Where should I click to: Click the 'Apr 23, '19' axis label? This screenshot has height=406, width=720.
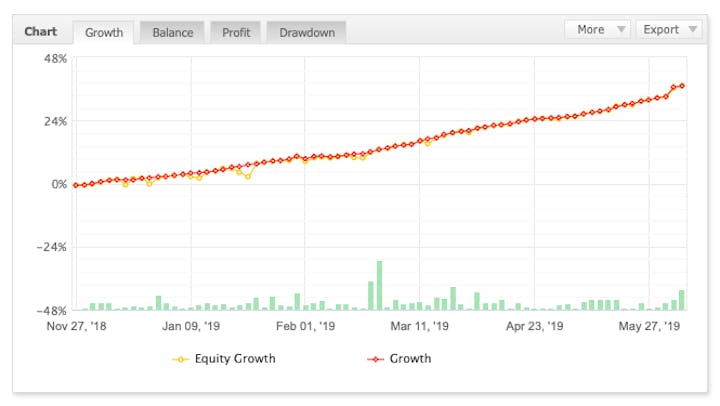click(534, 326)
